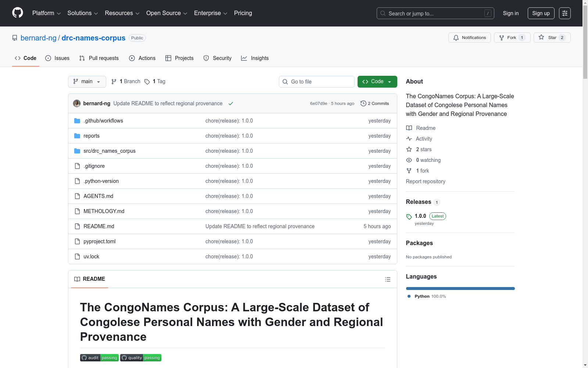Open the .gitignore file
The image size is (588, 368).
94,166
